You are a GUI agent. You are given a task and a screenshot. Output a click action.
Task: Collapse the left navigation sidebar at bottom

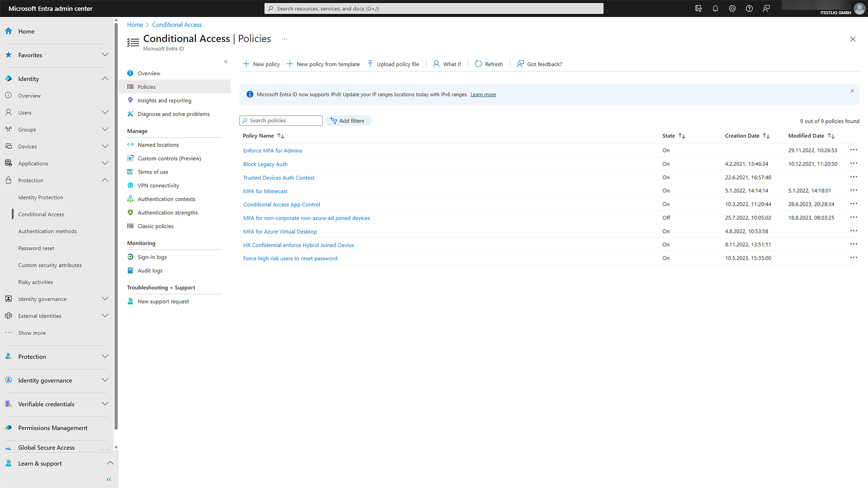109,479
